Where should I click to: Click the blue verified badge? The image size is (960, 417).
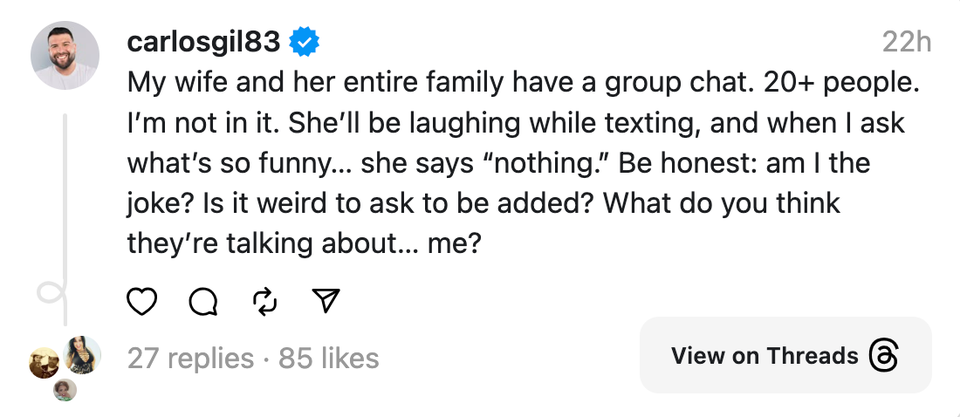pyautogui.click(x=304, y=42)
